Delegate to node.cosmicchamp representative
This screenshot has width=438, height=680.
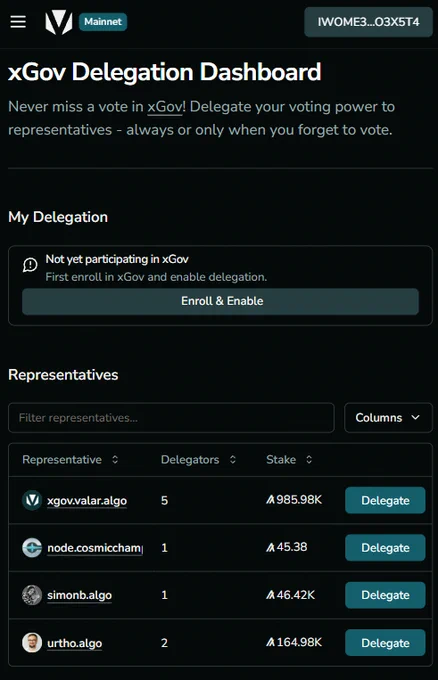coord(385,548)
